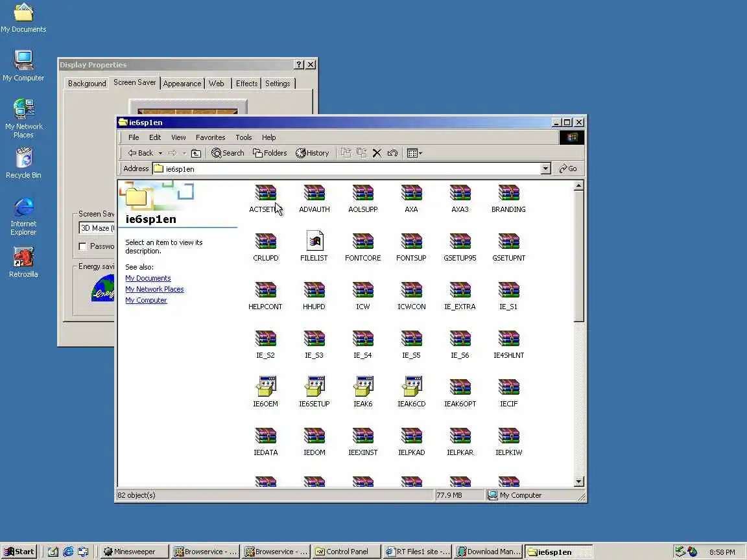
Task: Click the scrollbar down arrow
Action: pyautogui.click(x=579, y=482)
